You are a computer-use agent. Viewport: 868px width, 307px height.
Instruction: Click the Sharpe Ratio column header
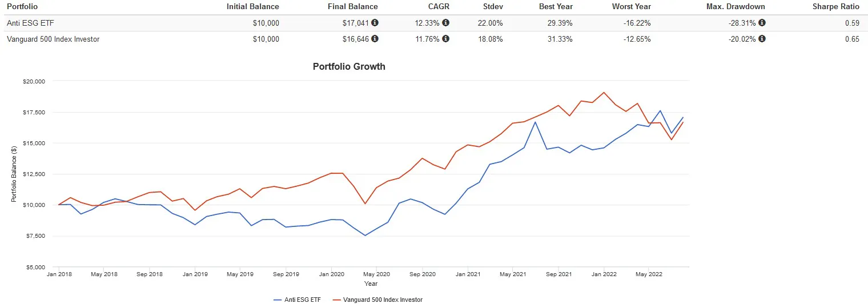[835, 7]
